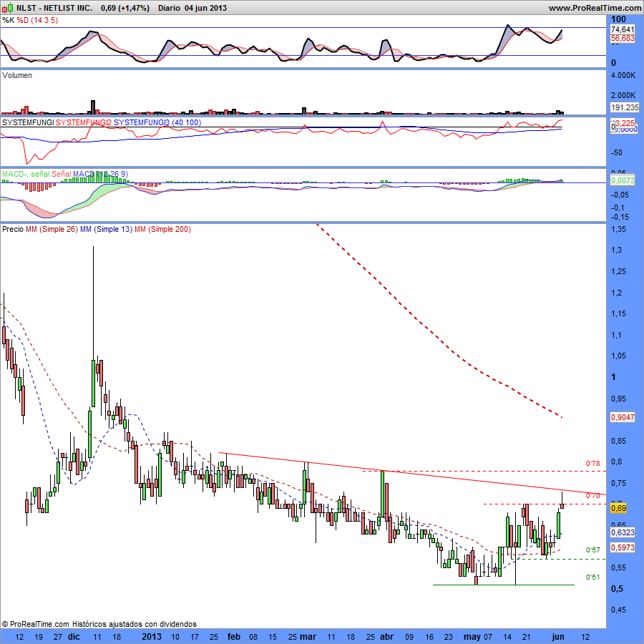644x644 pixels.
Task: Click the 1,35 price scale label
Action: pos(619,229)
